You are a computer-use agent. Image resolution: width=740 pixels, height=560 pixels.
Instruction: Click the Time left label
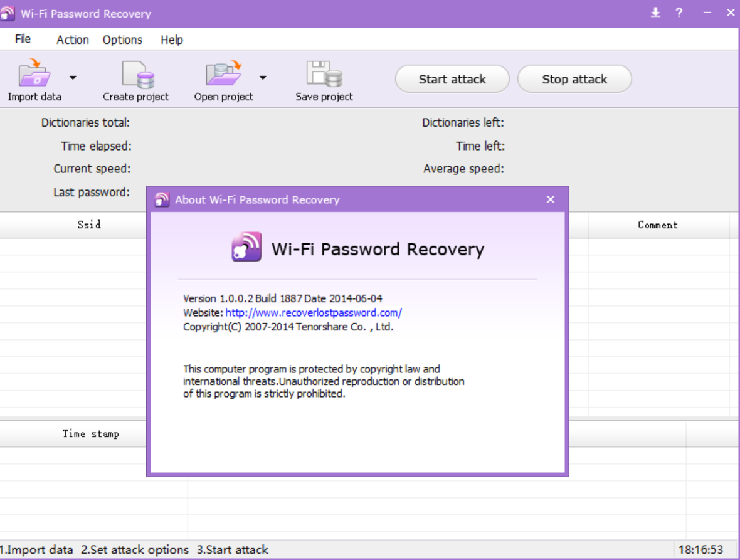pyautogui.click(x=480, y=146)
